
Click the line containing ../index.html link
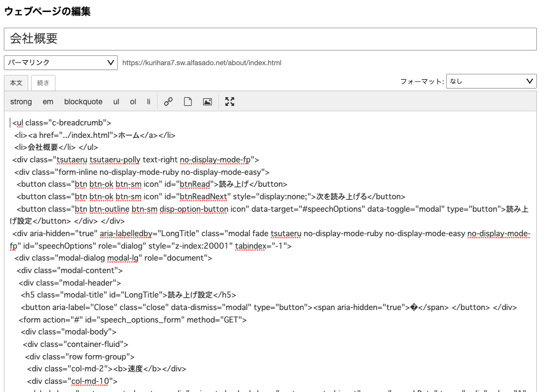point(95,135)
